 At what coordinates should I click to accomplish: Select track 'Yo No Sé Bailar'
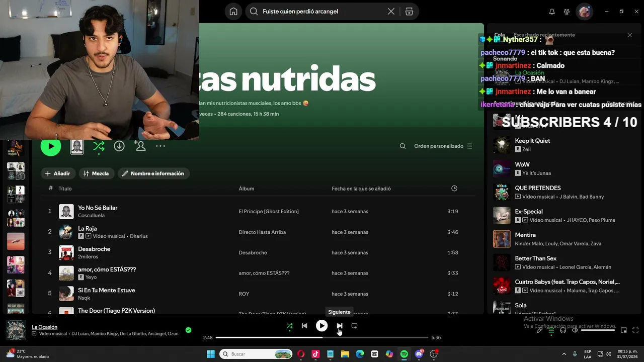[x=98, y=208]
